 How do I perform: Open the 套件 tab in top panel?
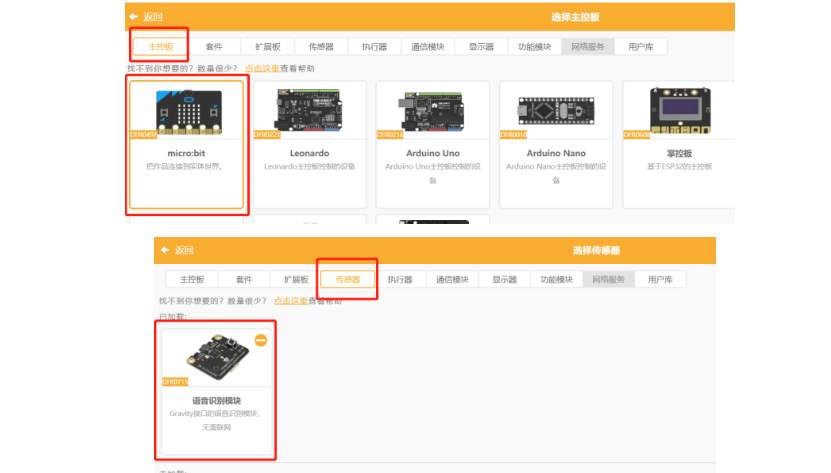[x=214, y=47]
